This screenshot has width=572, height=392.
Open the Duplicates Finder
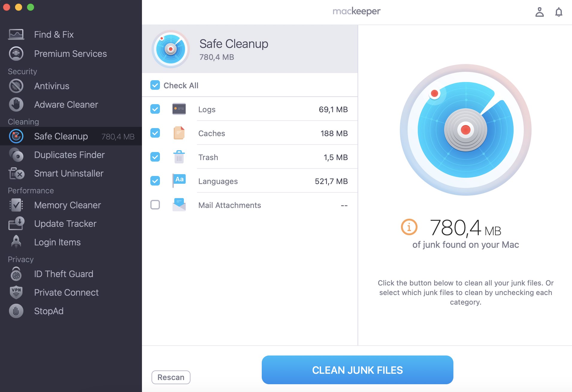pyautogui.click(x=69, y=155)
